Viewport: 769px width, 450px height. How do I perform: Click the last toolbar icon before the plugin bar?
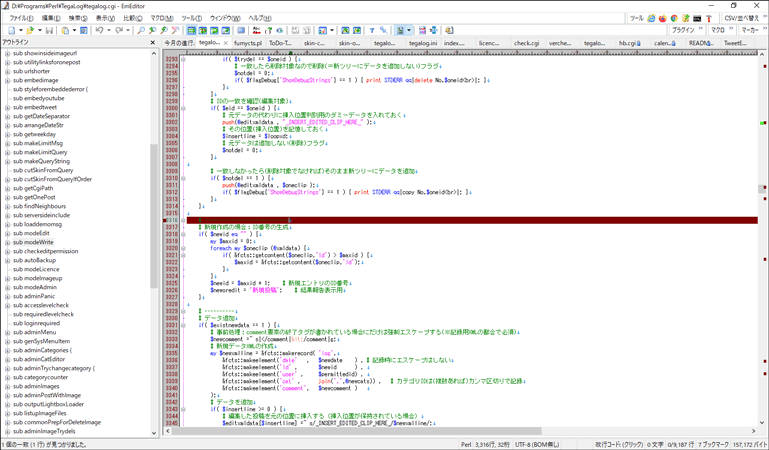coord(449,30)
